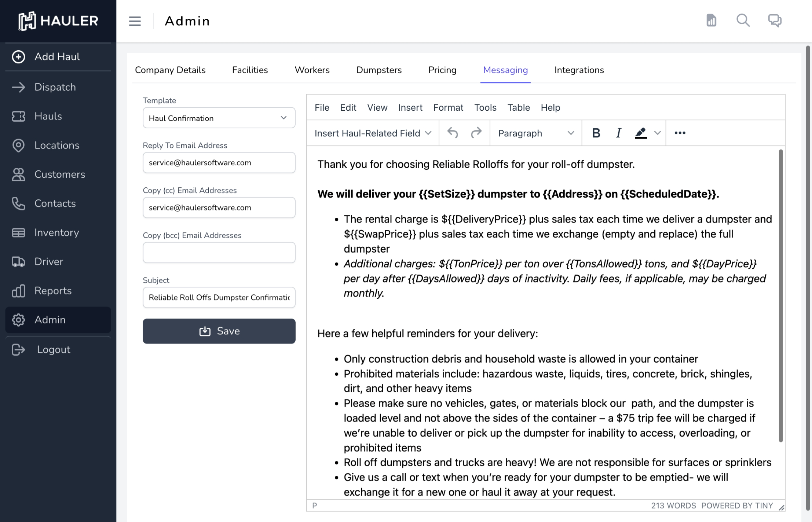Open the editor View menu
This screenshot has width=812, height=522.
click(377, 108)
